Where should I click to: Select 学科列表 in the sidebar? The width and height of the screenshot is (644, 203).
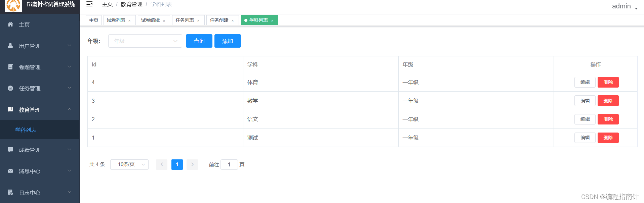tap(26, 130)
